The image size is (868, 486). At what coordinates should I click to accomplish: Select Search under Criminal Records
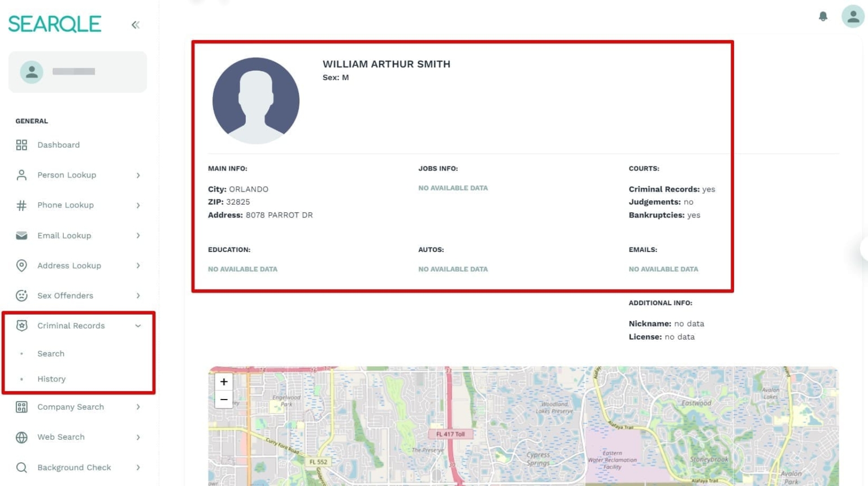pos(51,353)
